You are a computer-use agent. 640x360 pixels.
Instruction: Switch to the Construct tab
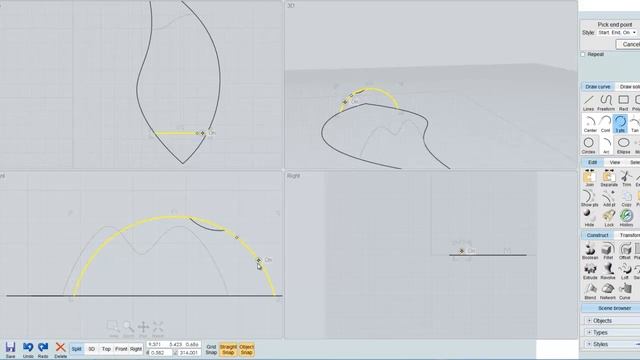[x=598, y=235]
